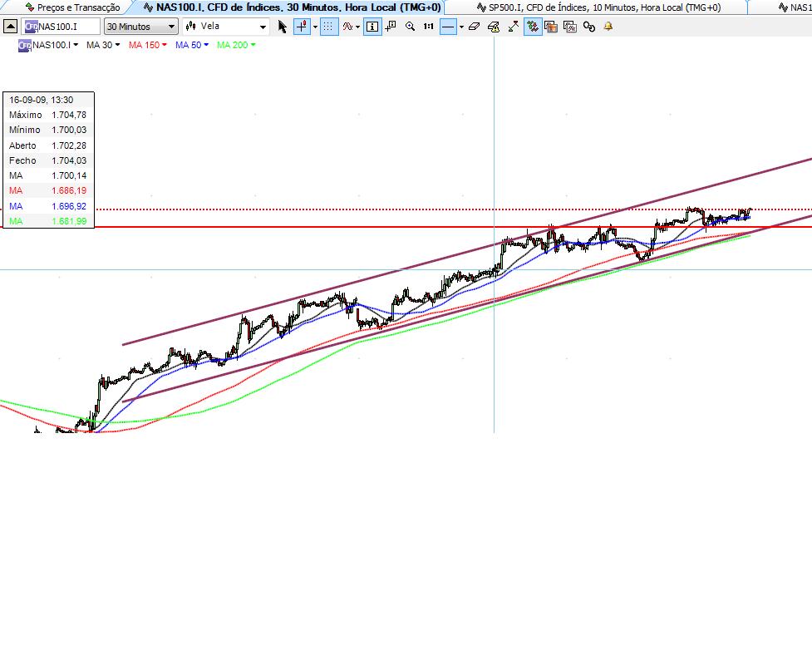
Task: Open the MA 30 indicator menu
Action: click(x=103, y=45)
